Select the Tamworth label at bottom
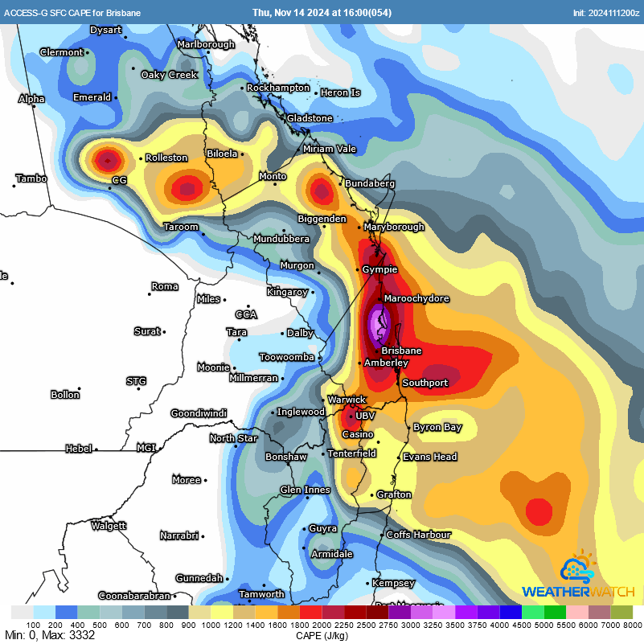Image resolution: width=644 pixels, height=644 pixels. [261, 594]
